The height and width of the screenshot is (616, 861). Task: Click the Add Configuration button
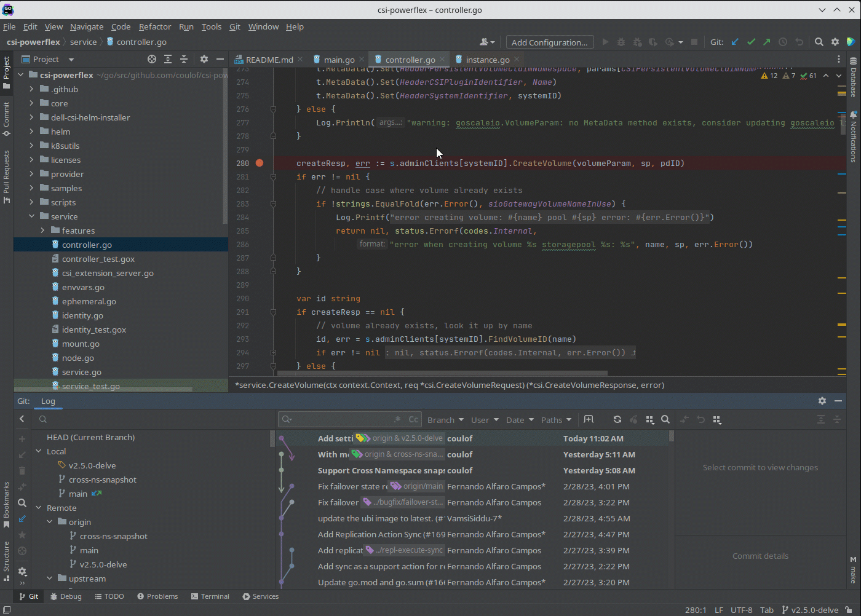coord(549,42)
